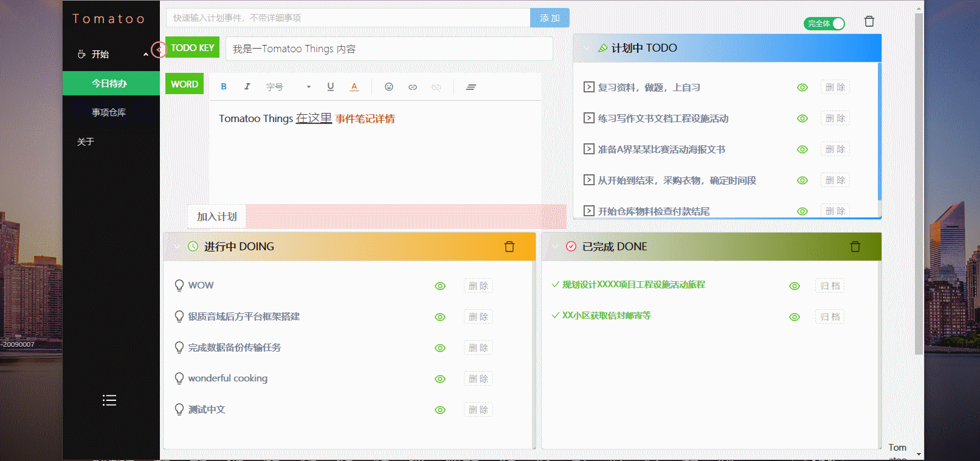Open 事项仓库 in the sidebar

click(111, 112)
